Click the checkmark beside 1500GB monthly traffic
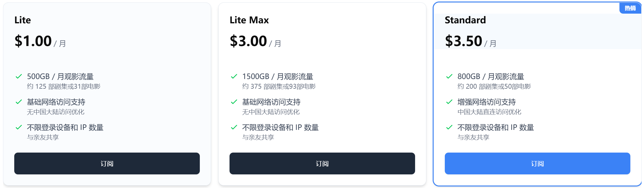This screenshot has width=644, height=188. click(234, 76)
